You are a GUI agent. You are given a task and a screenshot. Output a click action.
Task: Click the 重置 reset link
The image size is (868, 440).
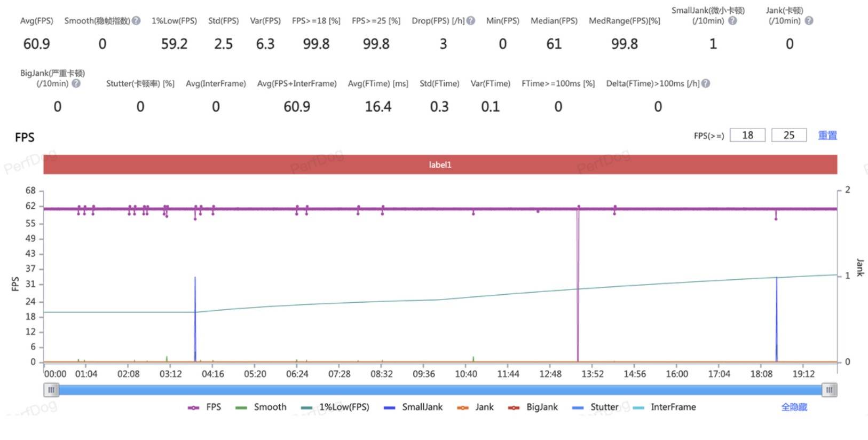pyautogui.click(x=827, y=136)
